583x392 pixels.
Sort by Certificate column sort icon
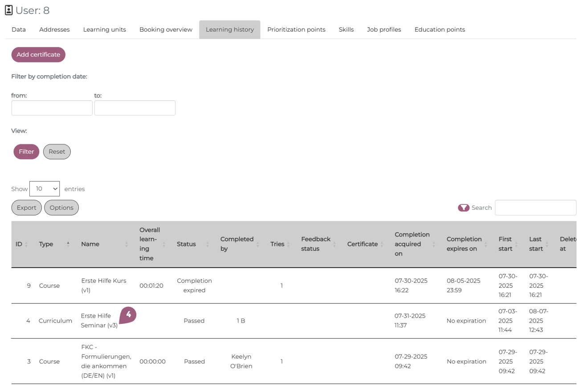click(382, 244)
